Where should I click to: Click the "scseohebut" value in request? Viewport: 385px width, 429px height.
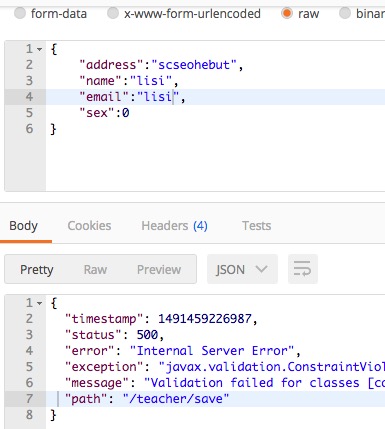pyautogui.click(x=194, y=65)
